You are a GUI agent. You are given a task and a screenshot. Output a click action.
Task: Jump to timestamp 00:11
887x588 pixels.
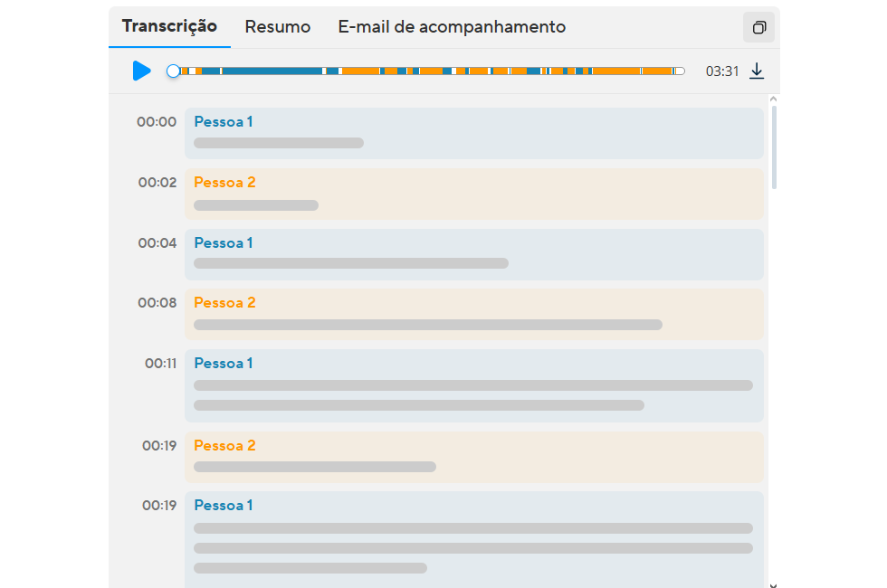pos(160,364)
